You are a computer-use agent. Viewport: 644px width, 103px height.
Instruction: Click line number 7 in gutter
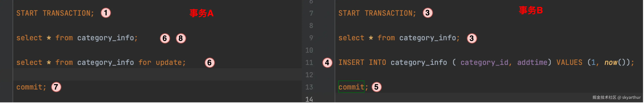click(x=311, y=13)
